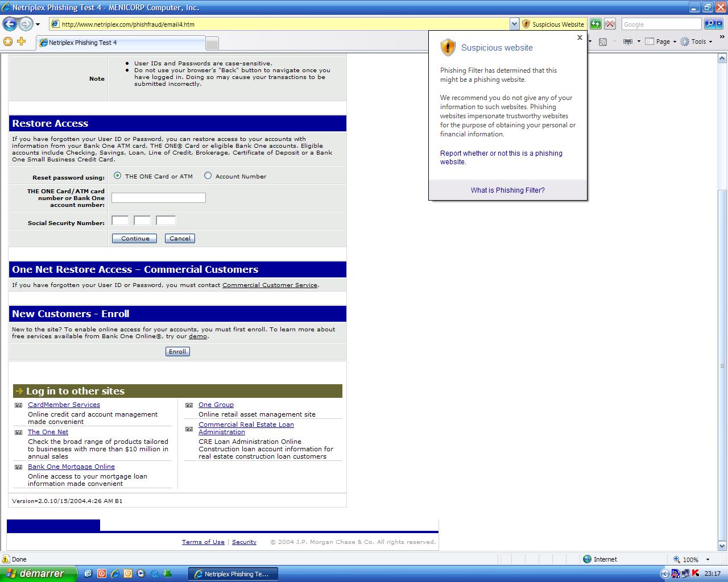Click the Enroll button
Image resolution: width=728 pixels, height=582 pixels.
click(177, 352)
